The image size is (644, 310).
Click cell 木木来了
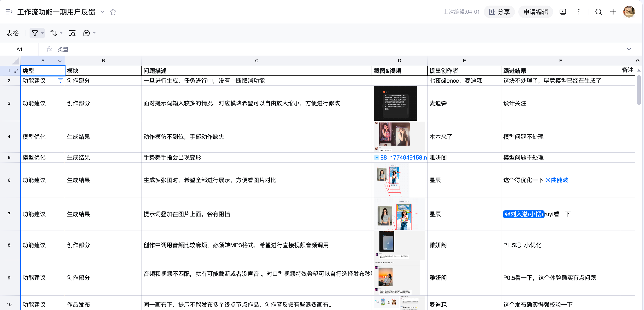(x=464, y=137)
